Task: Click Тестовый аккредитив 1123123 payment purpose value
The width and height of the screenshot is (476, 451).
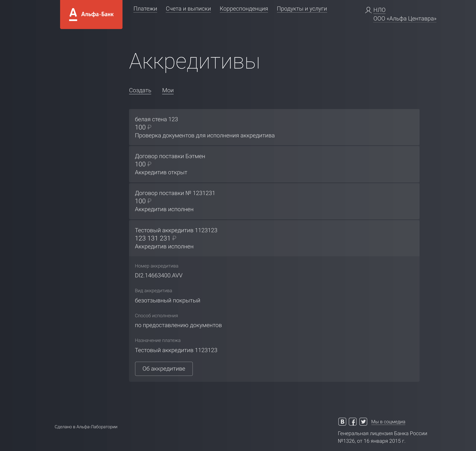Action: pos(176,350)
